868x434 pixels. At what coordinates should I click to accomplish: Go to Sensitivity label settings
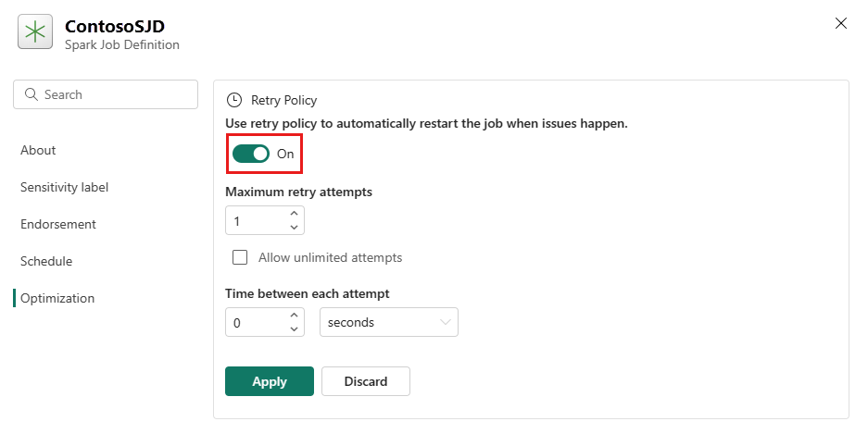point(64,188)
